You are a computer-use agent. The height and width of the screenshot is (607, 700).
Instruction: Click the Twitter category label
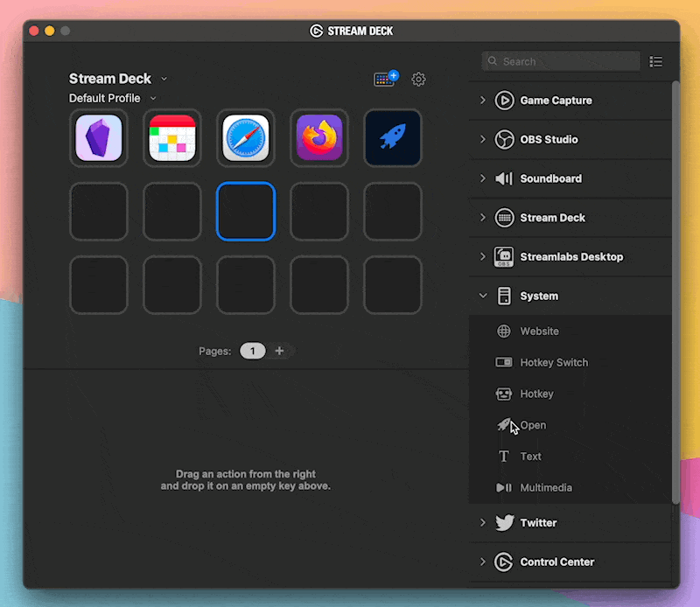click(x=538, y=523)
